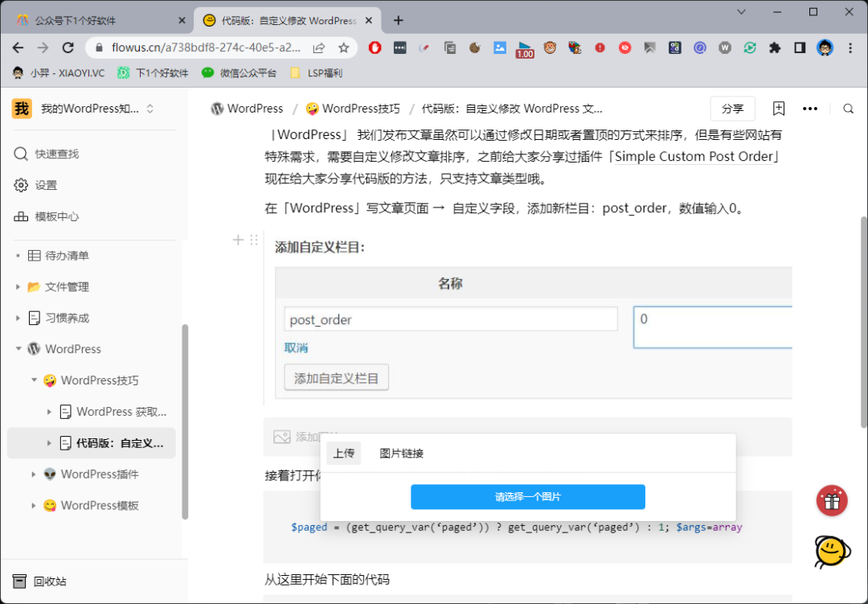Image resolution: width=868 pixels, height=604 pixels.
Task: Click the plus icon to add block
Action: pos(238,240)
